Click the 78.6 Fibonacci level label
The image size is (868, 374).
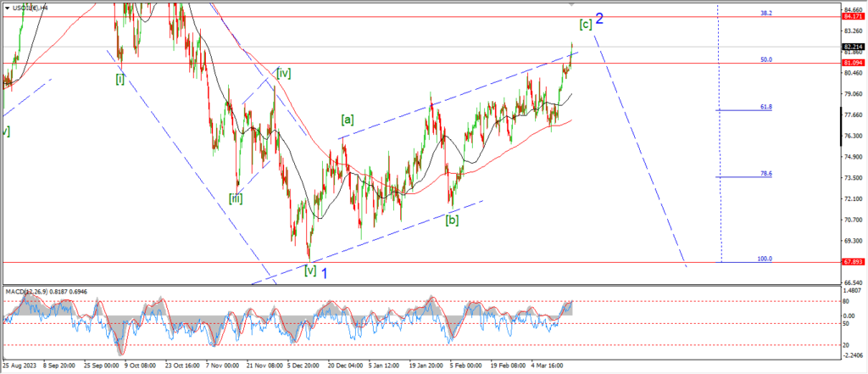click(765, 174)
